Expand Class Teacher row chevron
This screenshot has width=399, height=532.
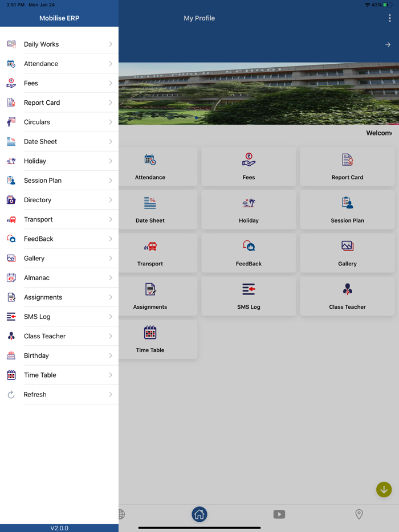(x=111, y=336)
